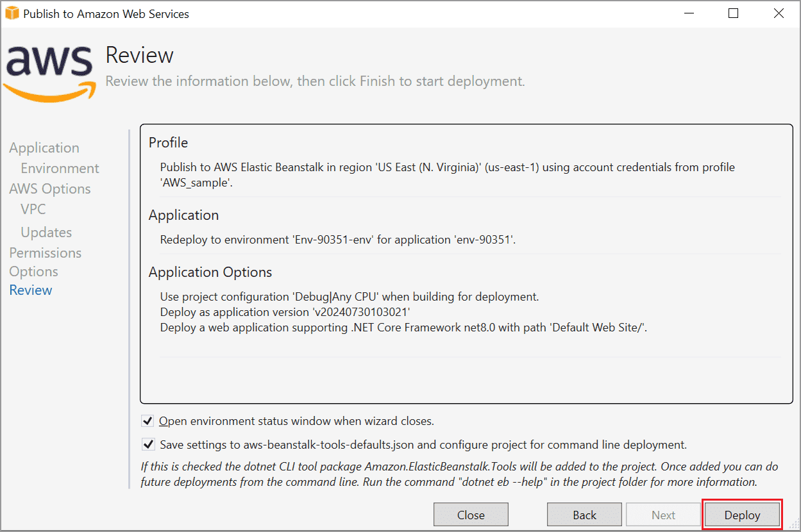Select the Application step in sidebar
Image resolution: width=801 pixels, height=532 pixels.
point(44,147)
